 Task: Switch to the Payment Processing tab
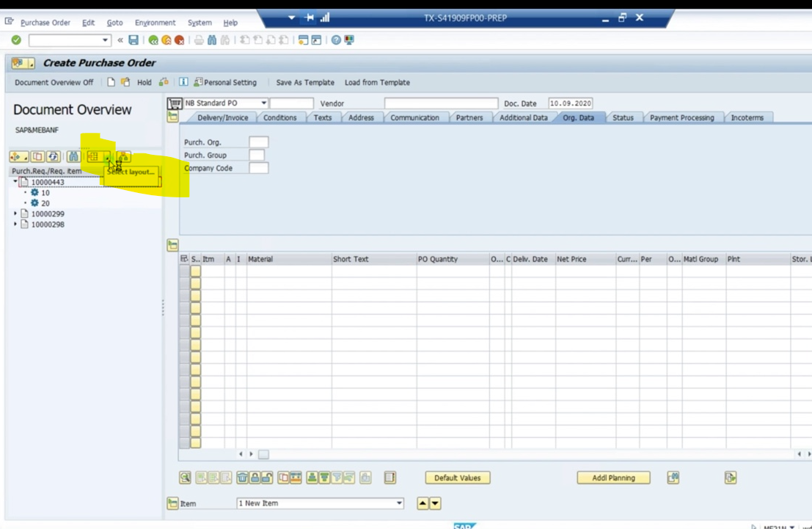tap(681, 117)
